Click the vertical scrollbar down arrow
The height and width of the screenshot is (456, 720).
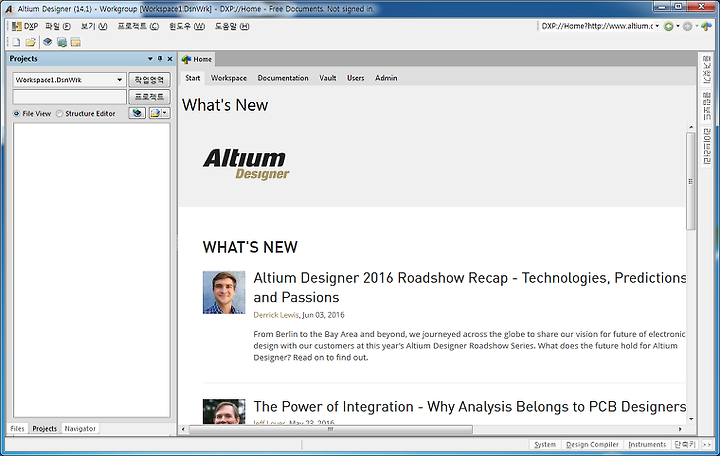(691, 419)
